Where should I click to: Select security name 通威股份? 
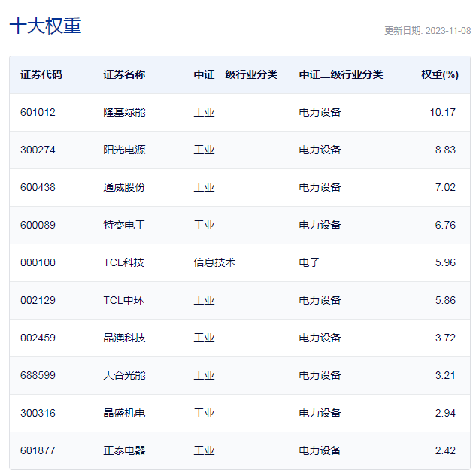click(x=124, y=187)
